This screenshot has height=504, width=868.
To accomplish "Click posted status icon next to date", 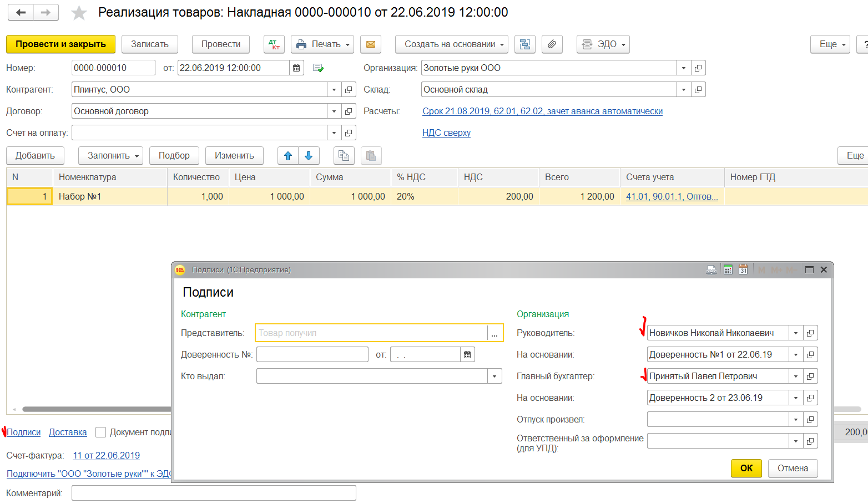I will click(318, 68).
